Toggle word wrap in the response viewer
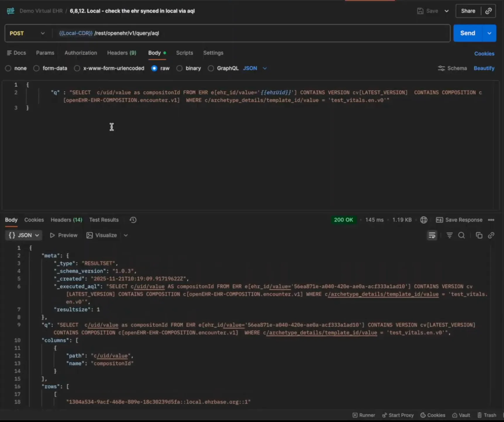 pos(432,235)
